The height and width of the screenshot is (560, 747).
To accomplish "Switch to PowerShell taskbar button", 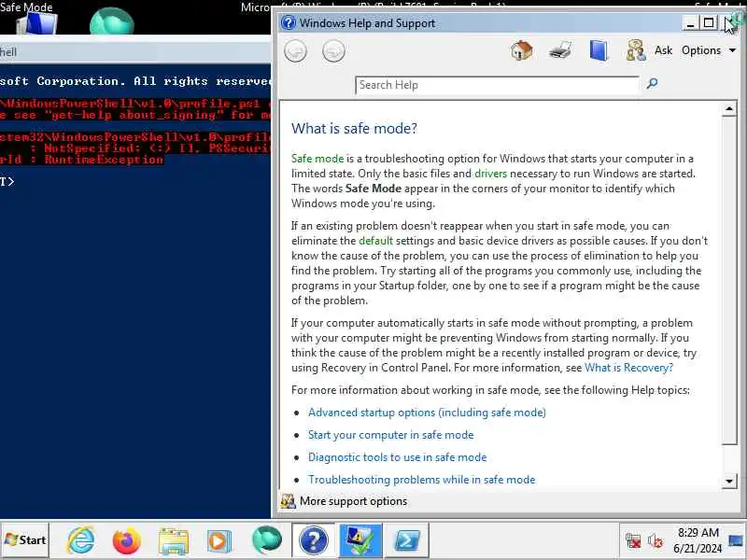I will click(407, 540).
